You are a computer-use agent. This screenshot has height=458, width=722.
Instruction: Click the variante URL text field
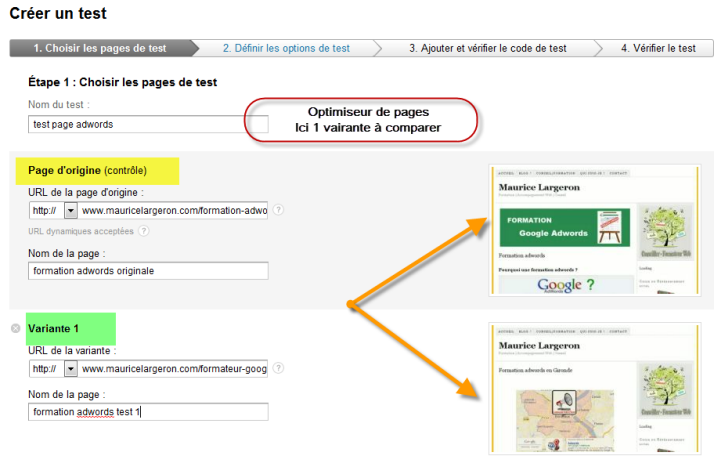coord(172,369)
